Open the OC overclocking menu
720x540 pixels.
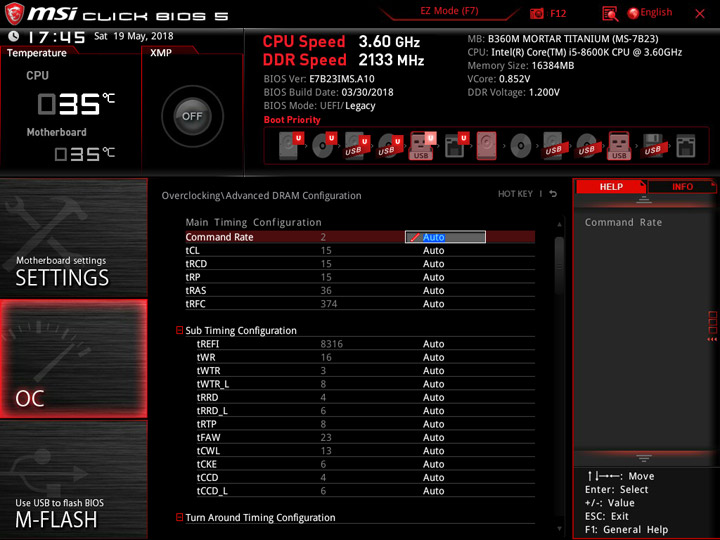click(73, 359)
